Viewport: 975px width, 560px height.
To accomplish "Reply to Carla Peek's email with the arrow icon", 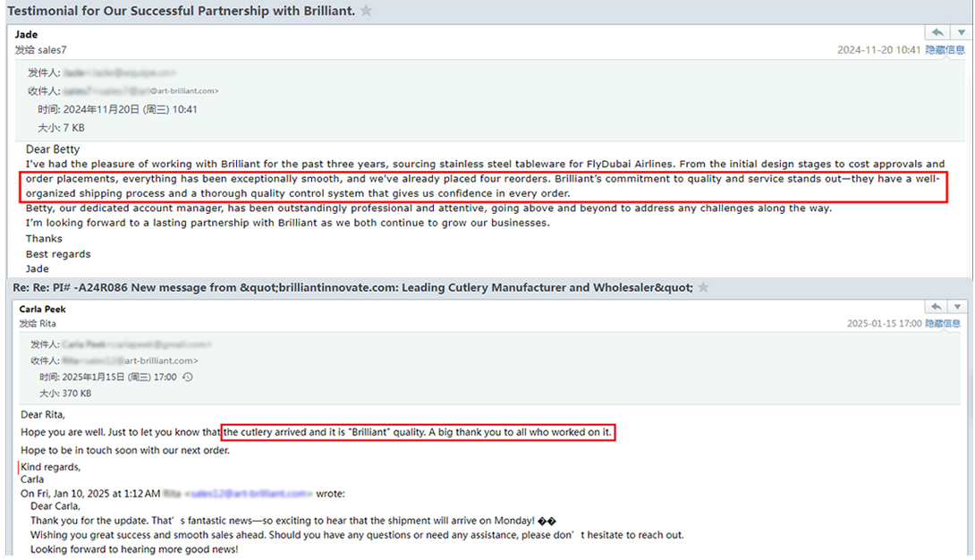I will tap(937, 307).
